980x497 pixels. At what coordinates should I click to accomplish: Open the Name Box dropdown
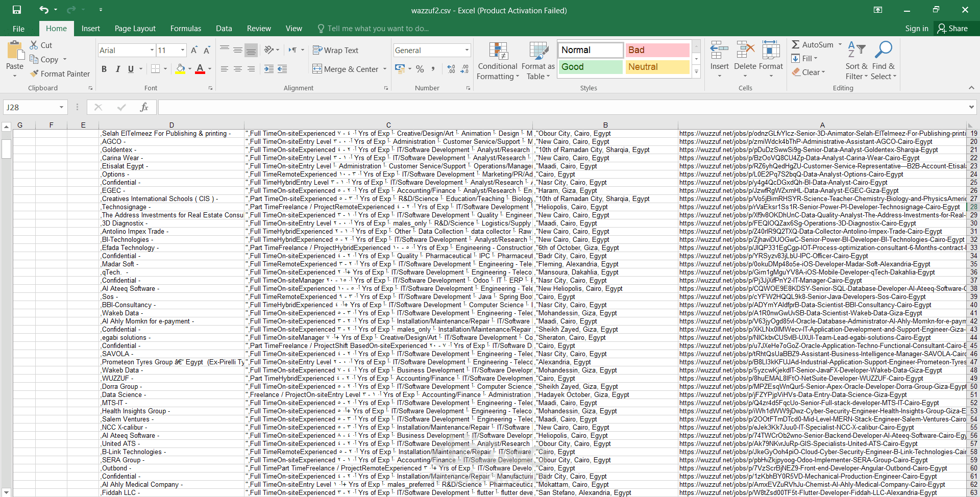coord(61,107)
